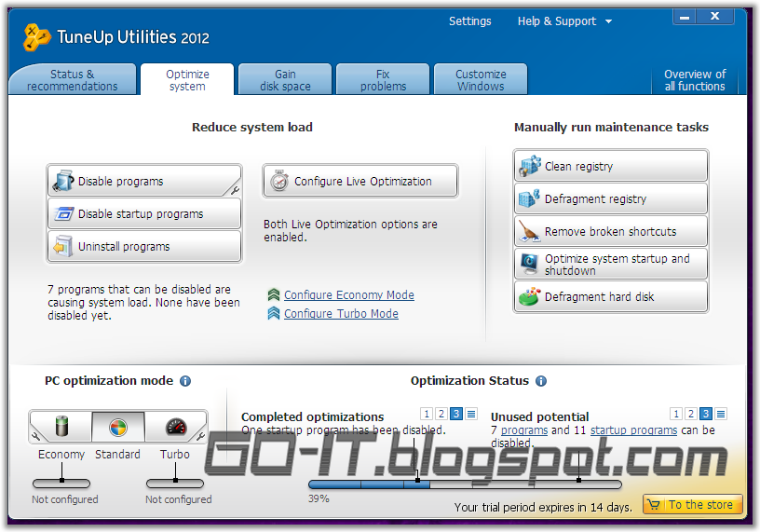
Task: Click Disable startup programs button
Action: [x=144, y=213]
